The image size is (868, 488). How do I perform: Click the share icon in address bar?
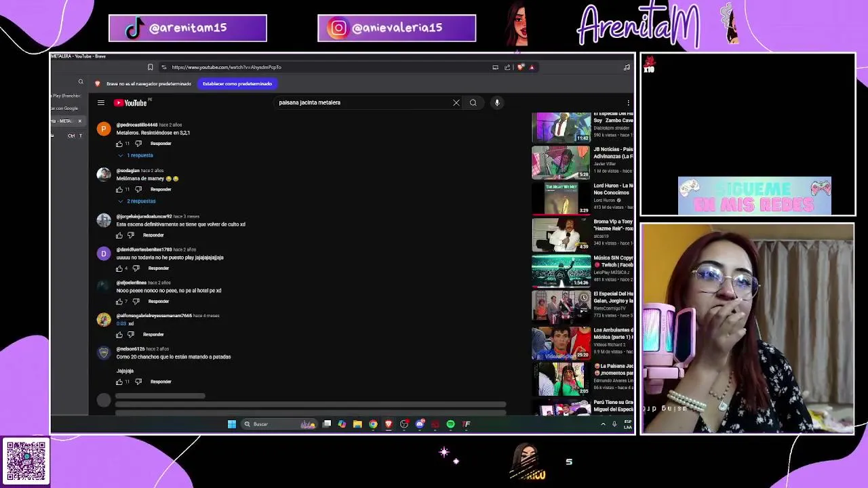(507, 67)
